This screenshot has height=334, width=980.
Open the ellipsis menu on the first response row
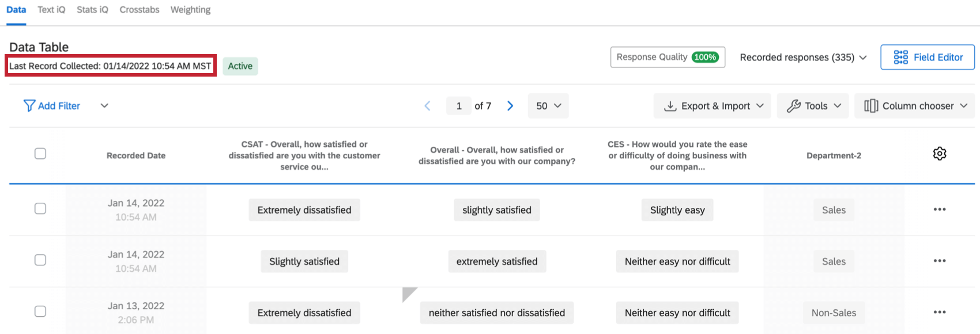pyautogui.click(x=939, y=210)
